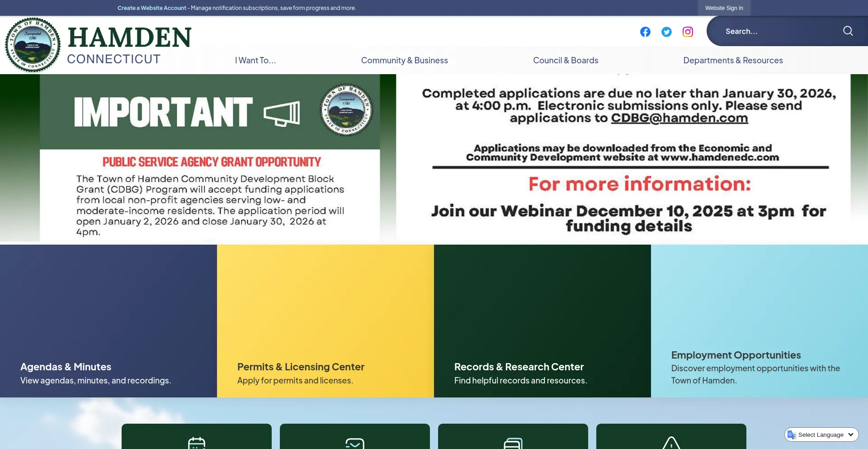The height and width of the screenshot is (449, 868).
Task: Open the Agendas & Minutes tile
Action: click(x=108, y=321)
